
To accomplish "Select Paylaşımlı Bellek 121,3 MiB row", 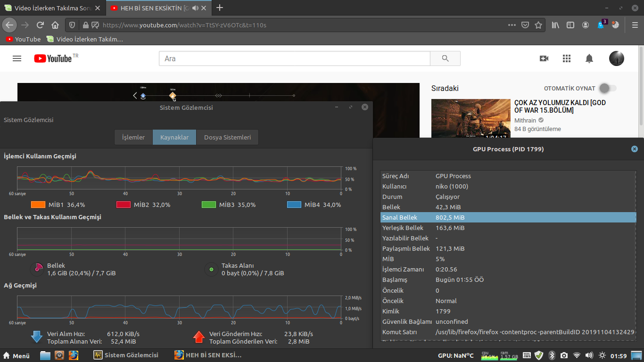I will click(x=508, y=248).
